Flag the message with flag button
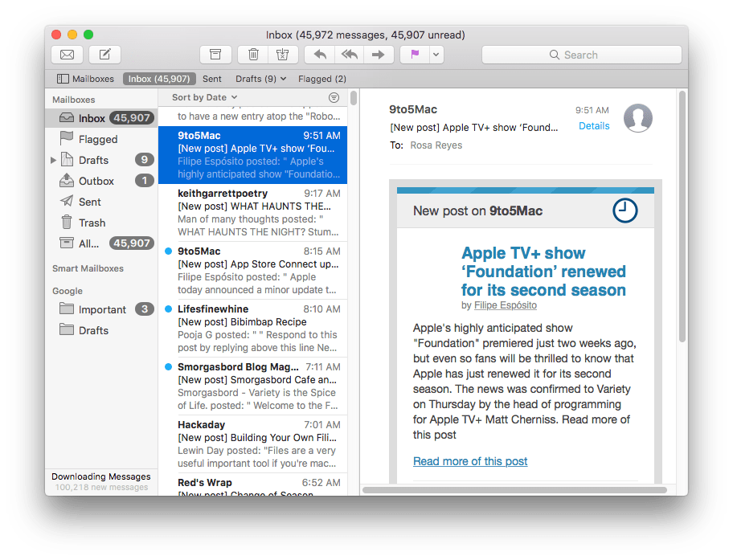The width and height of the screenshot is (733, 560). tap(416, 55)
